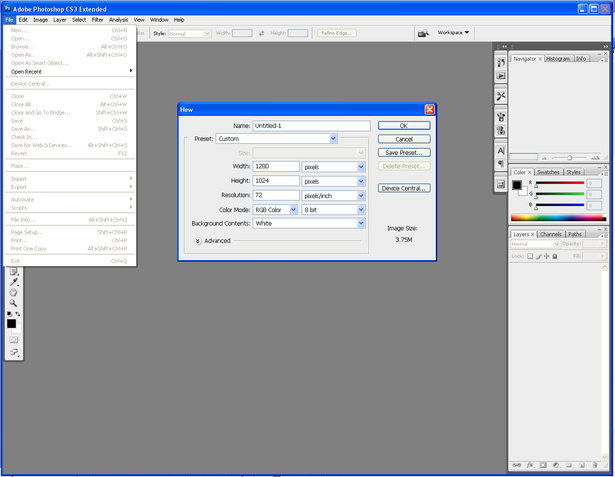The width and height of the screenshot is (615, 477).
Task: Open the Character panel dock icon
Action: tap(501, 151)
